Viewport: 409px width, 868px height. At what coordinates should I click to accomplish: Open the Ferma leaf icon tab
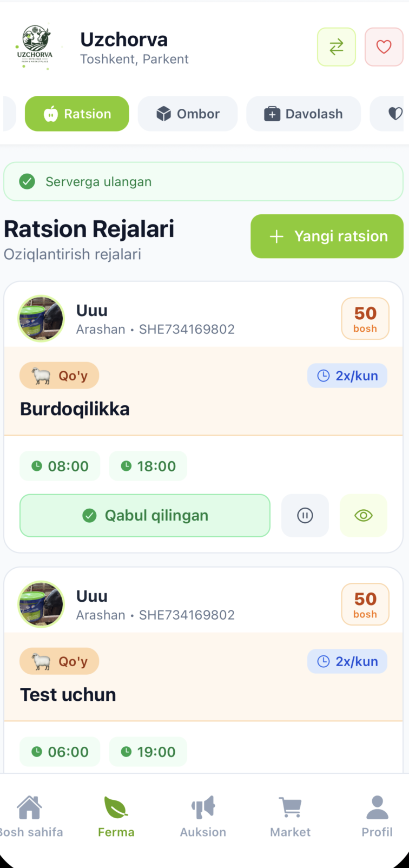click(116, 816)
